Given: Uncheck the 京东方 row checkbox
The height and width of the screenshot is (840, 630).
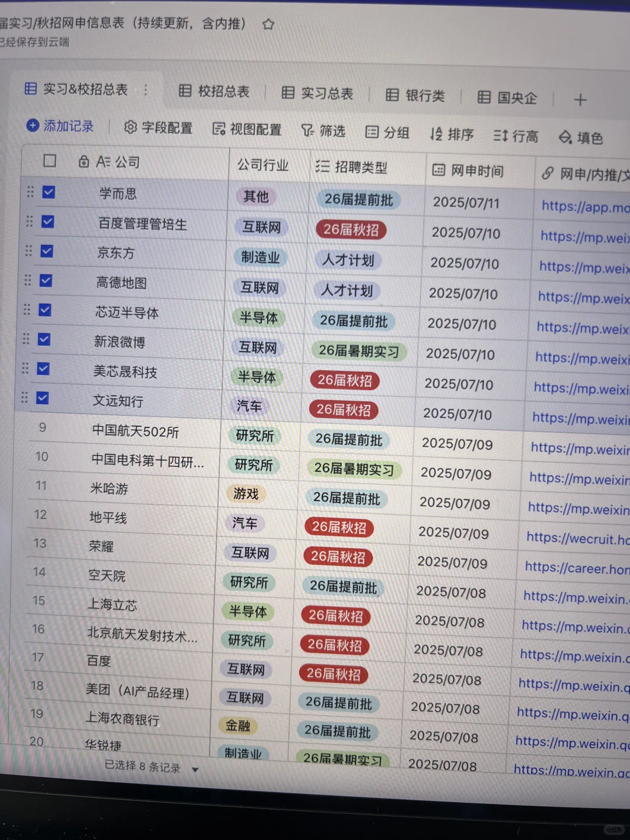Looking at the screenshot, I should click(x=47, y=251).
